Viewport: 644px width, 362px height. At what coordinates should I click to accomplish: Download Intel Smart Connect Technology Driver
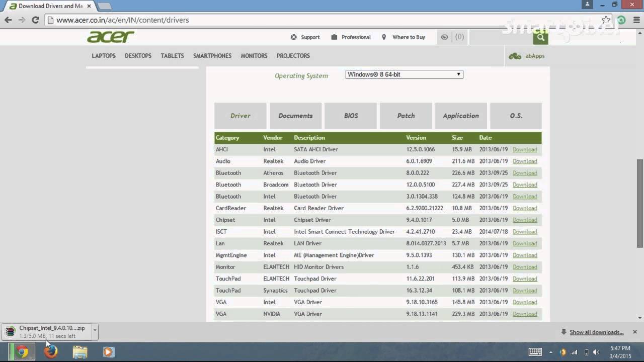[x=525, y=232]
